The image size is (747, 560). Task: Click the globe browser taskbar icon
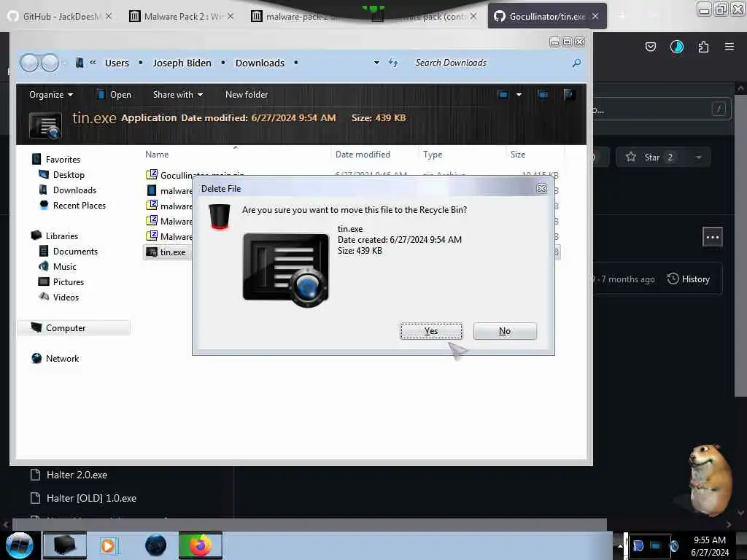(156, 545)
